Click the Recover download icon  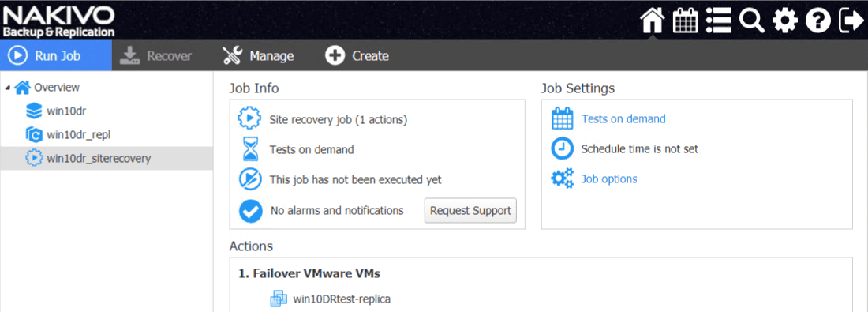point(130,55)
